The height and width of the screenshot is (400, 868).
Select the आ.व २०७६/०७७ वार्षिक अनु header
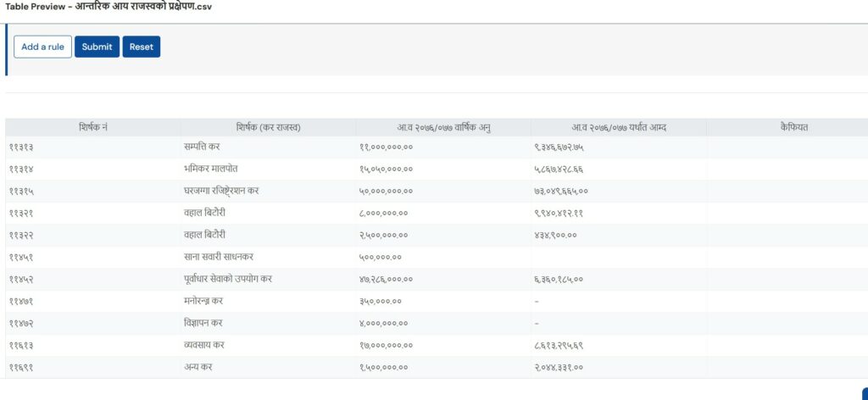(x=443, y=128)
